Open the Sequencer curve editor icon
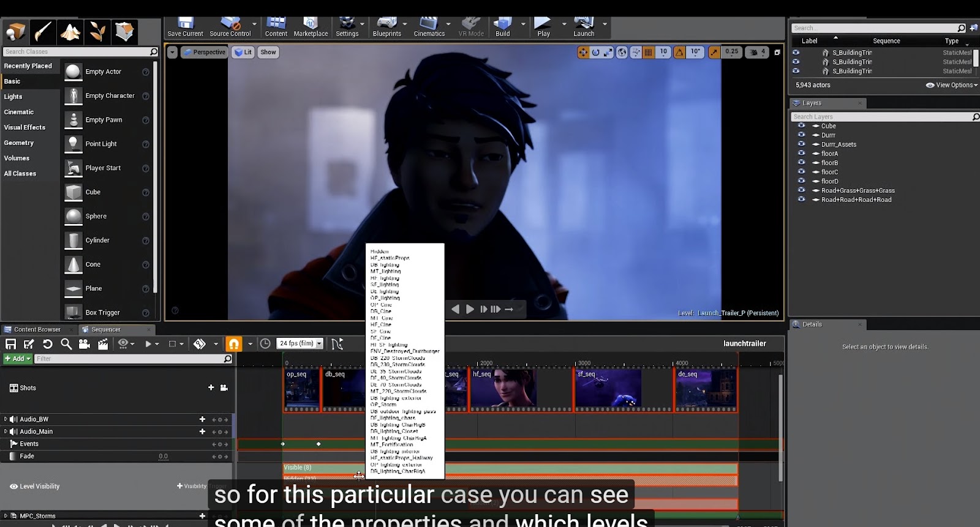 point(337,344)
